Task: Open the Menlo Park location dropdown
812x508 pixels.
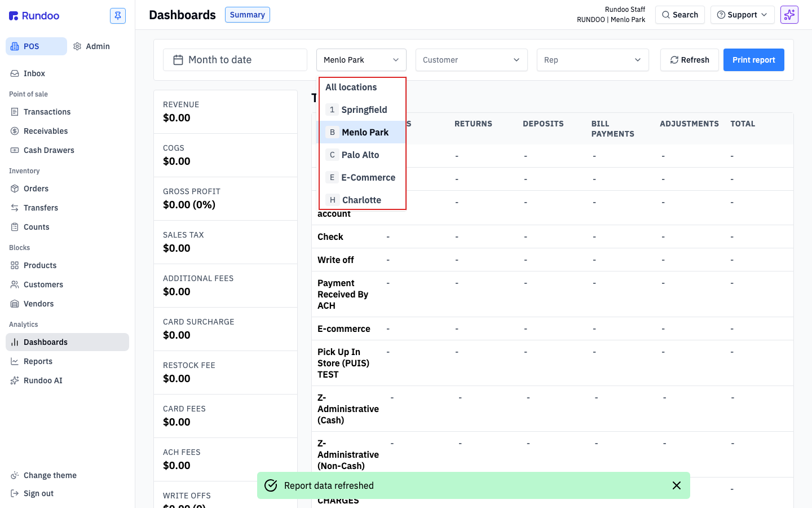Action: 361,60
